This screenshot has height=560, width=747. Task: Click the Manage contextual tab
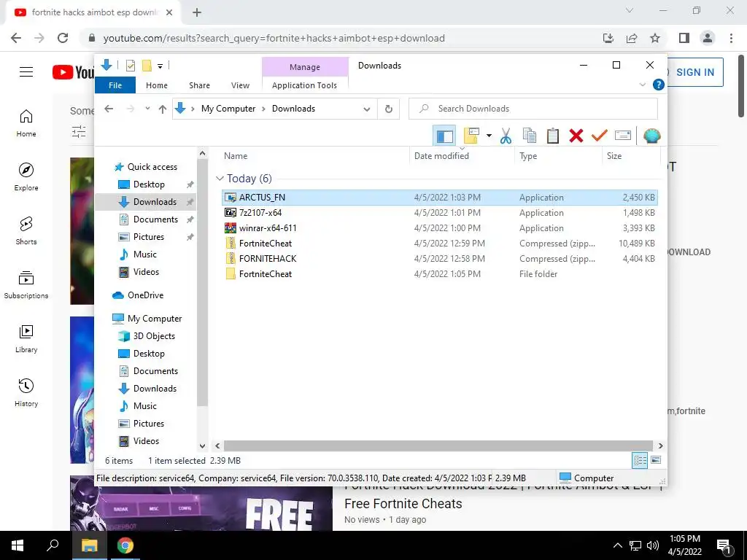[305, 67]
